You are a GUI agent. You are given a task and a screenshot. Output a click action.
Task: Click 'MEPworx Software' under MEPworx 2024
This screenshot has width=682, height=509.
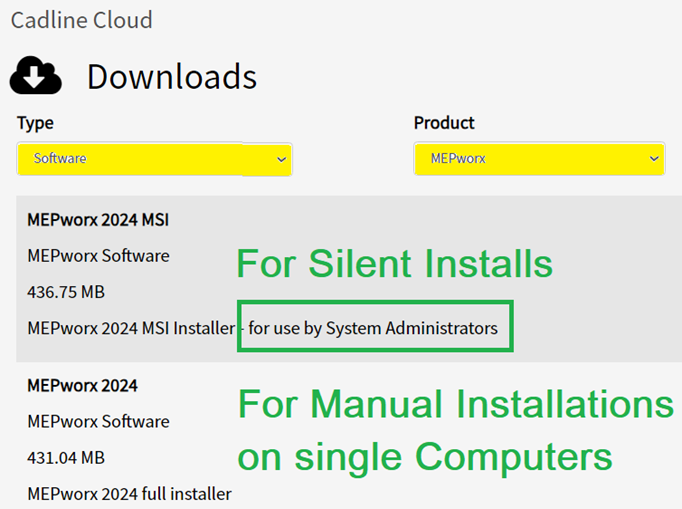tap(98, 422)
